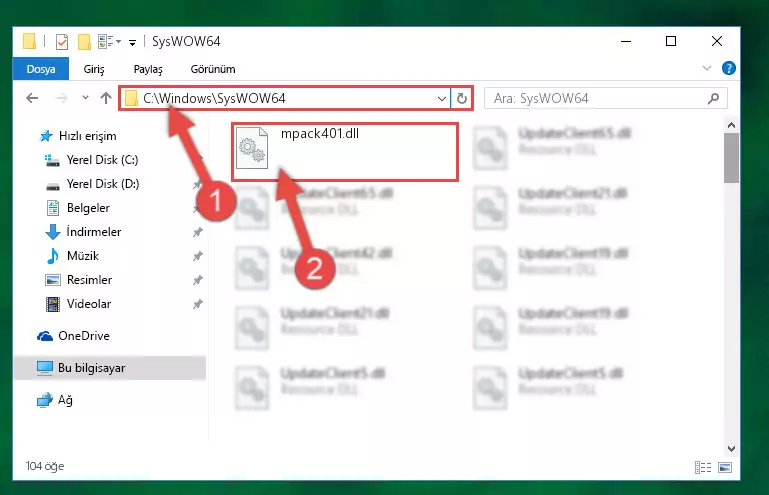The height and width of the screenshot is (495, 769).
Task: Open the Dosya menu tab
Action: point(41,69)
